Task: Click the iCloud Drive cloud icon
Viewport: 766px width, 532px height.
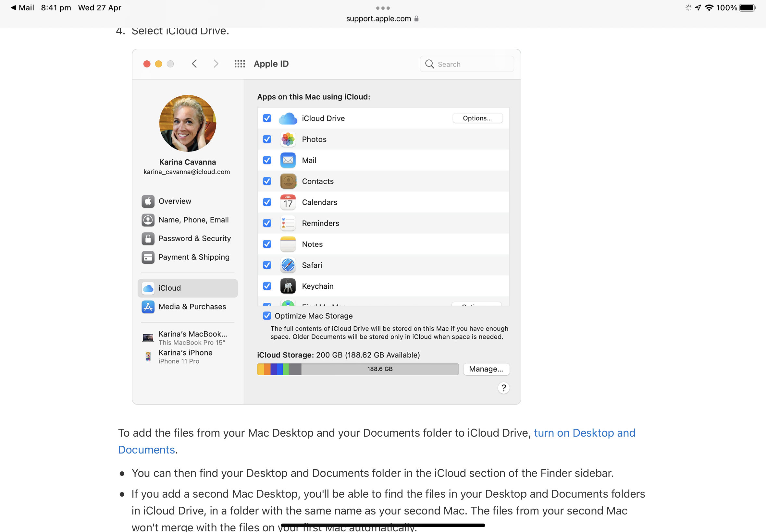Action: tap(288, 118)
